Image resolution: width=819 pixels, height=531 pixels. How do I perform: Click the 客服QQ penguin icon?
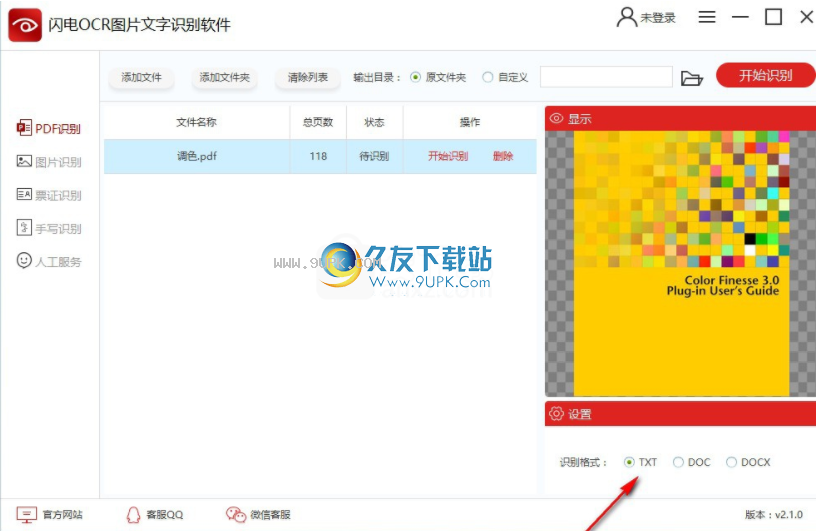click(x=133, y=515)
